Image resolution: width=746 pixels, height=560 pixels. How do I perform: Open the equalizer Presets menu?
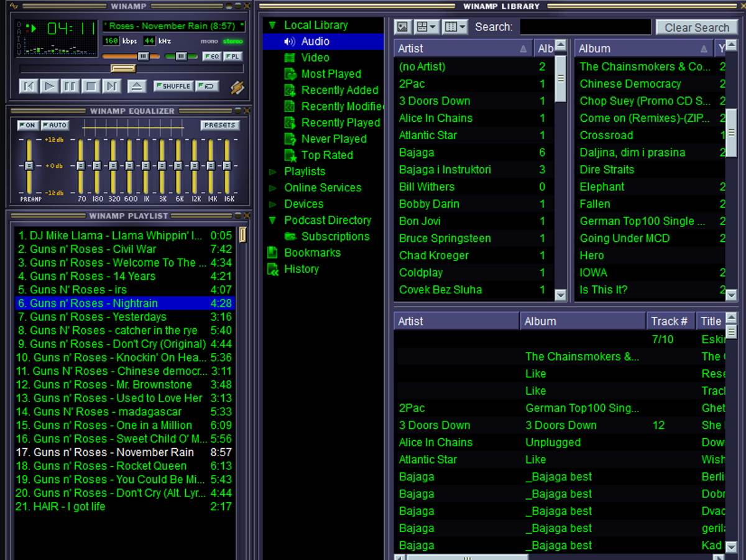pos(219,126)
